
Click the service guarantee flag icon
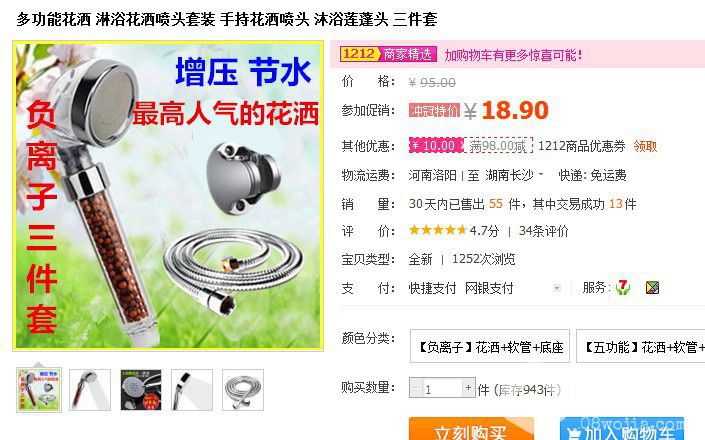coord(652,288)
